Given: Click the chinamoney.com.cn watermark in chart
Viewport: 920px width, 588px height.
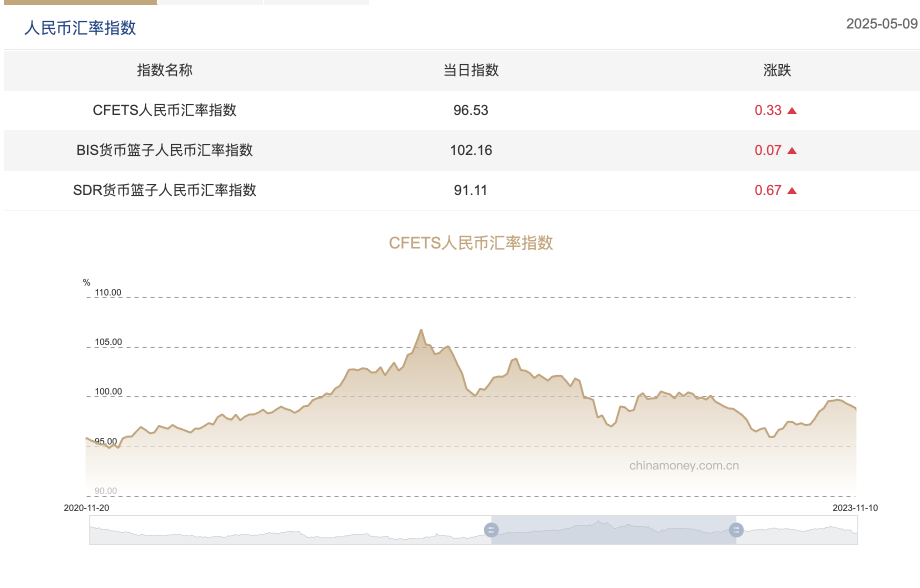Looking at the screenshot, I should pyautogui.click(x=683, y=465).
